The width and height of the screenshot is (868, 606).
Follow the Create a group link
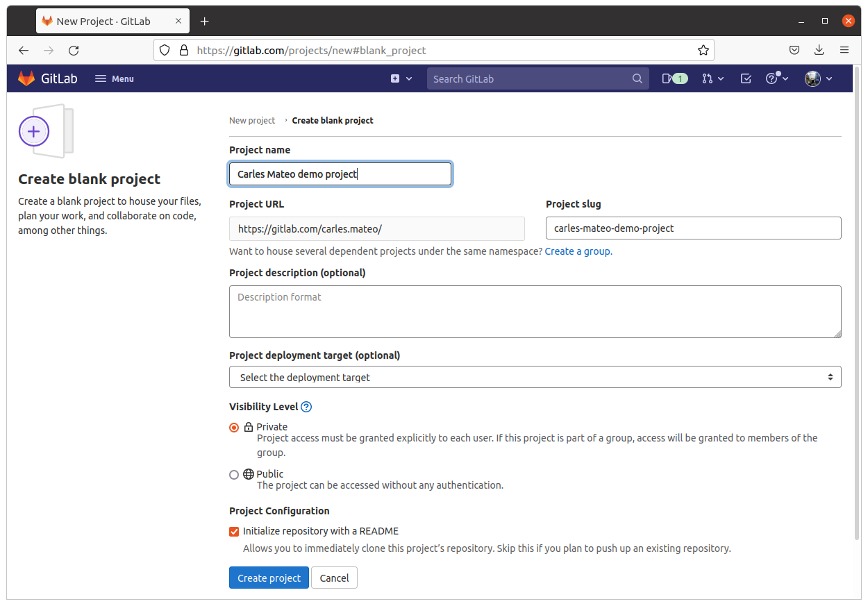[578, 251]
